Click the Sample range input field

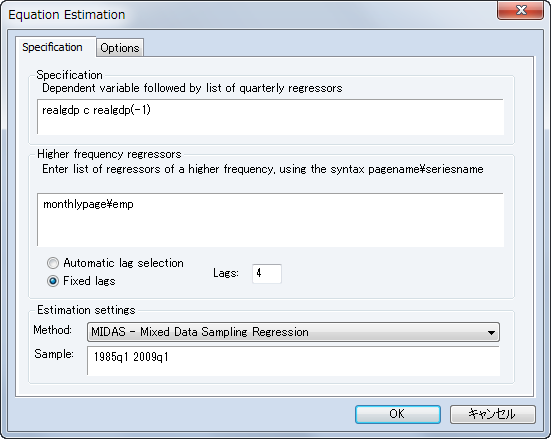[x=293, y=361]
